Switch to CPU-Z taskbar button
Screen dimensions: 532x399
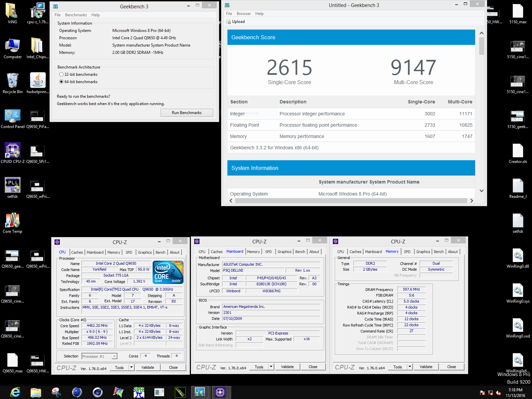(x=220, y=392)
